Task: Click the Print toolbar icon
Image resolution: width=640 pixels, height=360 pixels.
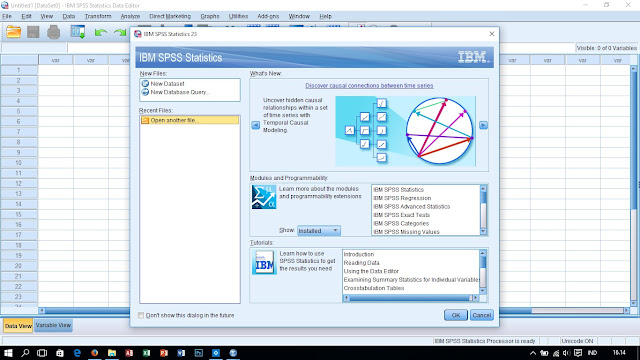Action: point(53,32)
